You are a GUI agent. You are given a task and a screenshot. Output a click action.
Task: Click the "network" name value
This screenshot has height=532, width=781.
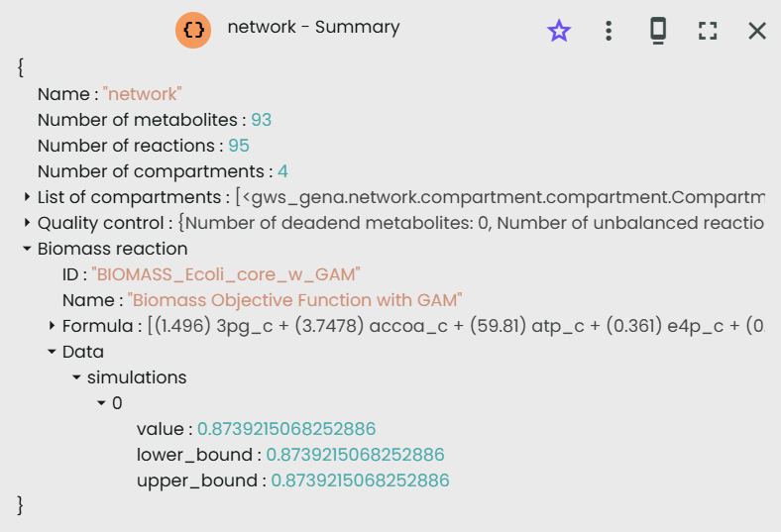coord(142,94)
